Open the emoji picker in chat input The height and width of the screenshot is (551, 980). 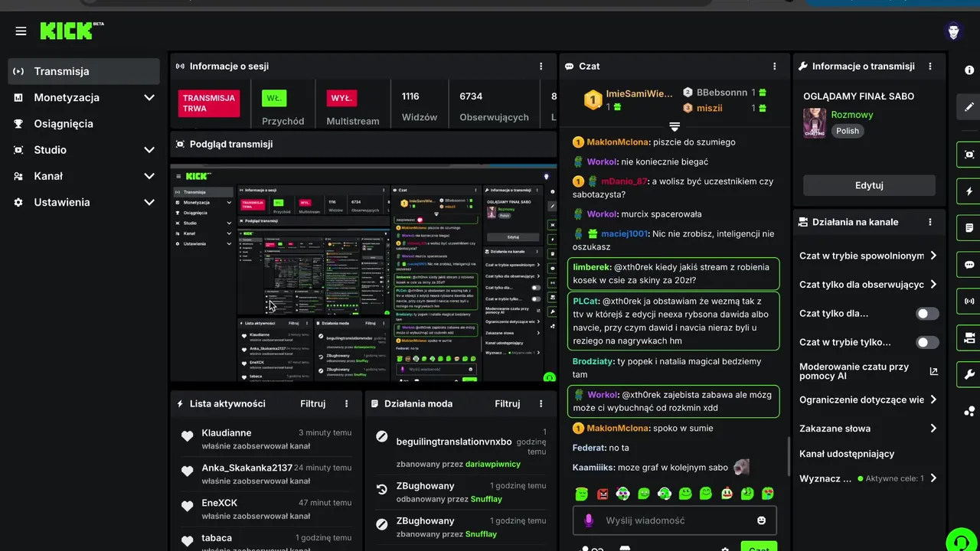click(x=761, y=520)
